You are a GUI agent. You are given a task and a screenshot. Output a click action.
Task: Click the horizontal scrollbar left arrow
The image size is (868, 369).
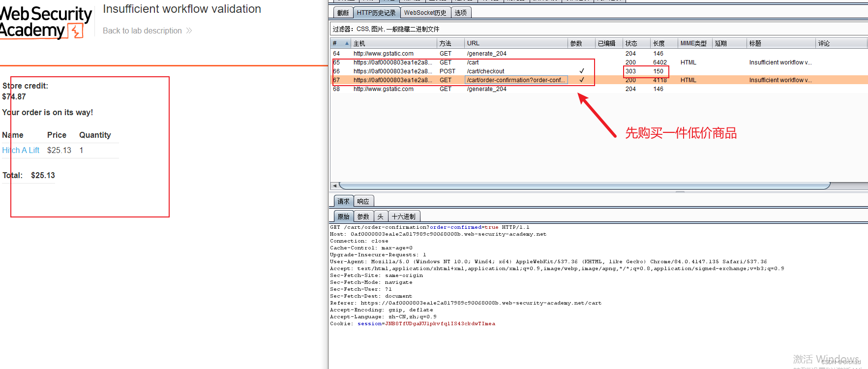click(335, 185)
